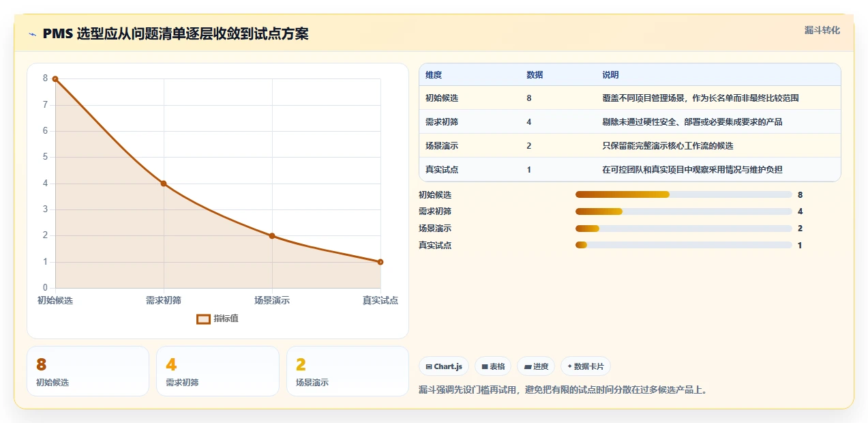
Task: Click the 场景演示 progress bar
Action: tap(684, 229)
